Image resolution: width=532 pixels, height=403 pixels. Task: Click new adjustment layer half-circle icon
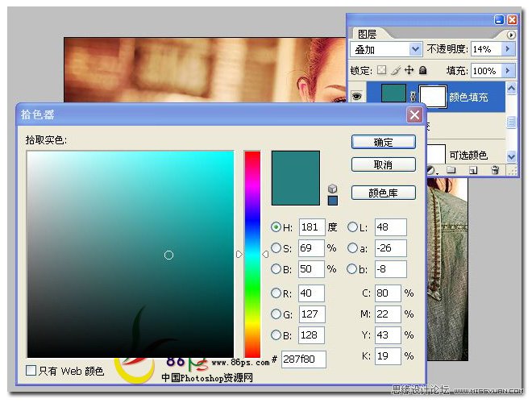coord(431,170)
